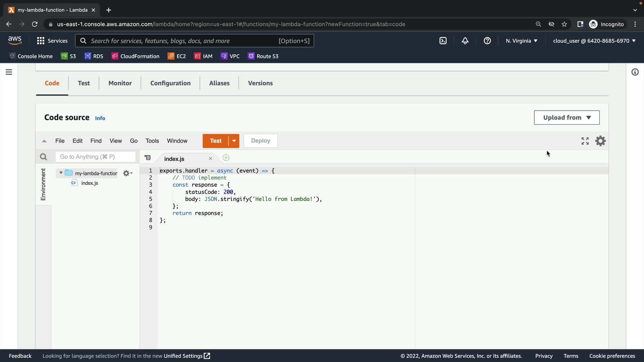Toggle the left navigation hamburger menu
The height and width of the screenshot is (362, 644).
click(x=9, y=72)
